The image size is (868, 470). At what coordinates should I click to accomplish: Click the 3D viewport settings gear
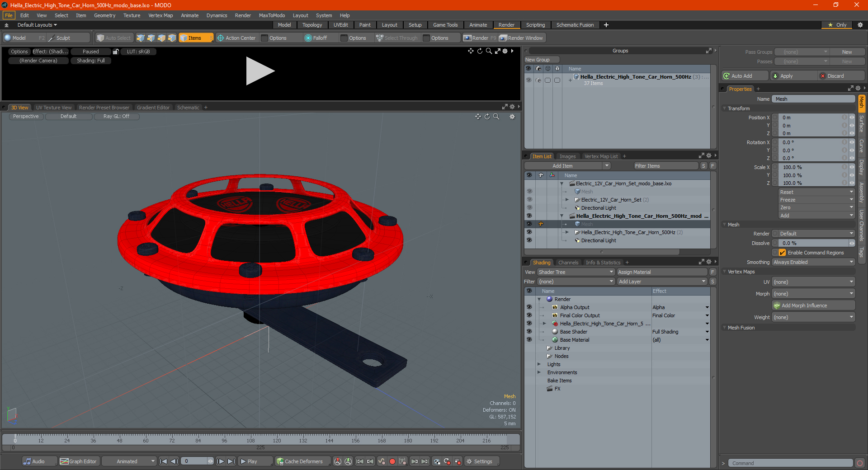(512, 117)
